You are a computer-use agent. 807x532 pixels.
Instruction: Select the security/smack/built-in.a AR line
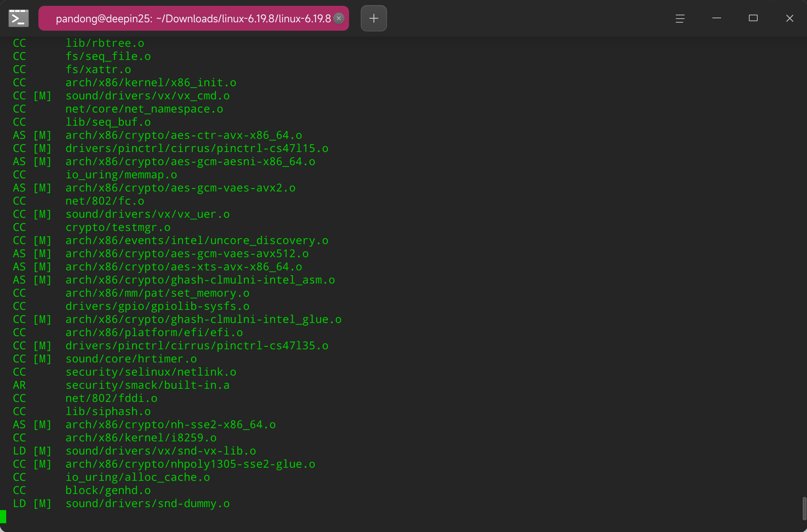pos(148,385)
